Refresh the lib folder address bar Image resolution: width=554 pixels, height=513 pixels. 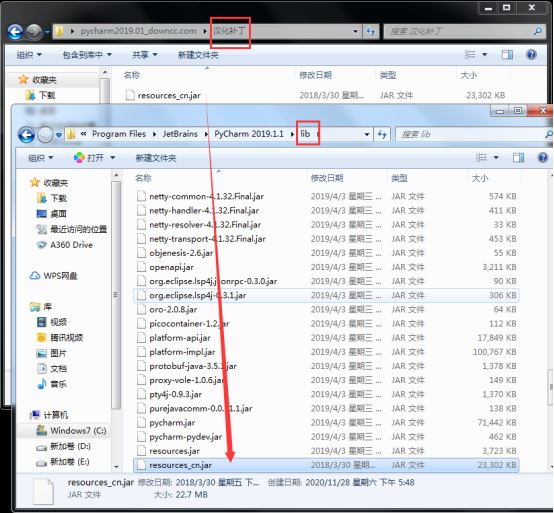click(x=382, y=134)
